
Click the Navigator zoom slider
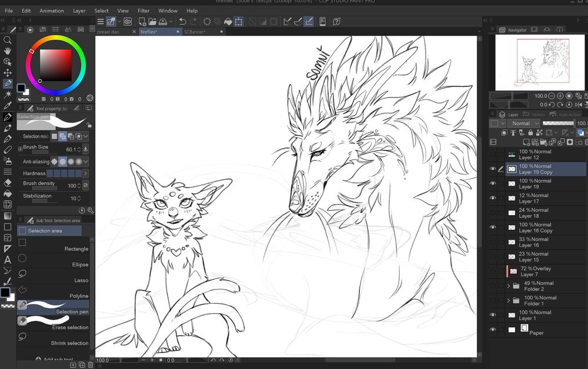[x=509, y=96]
